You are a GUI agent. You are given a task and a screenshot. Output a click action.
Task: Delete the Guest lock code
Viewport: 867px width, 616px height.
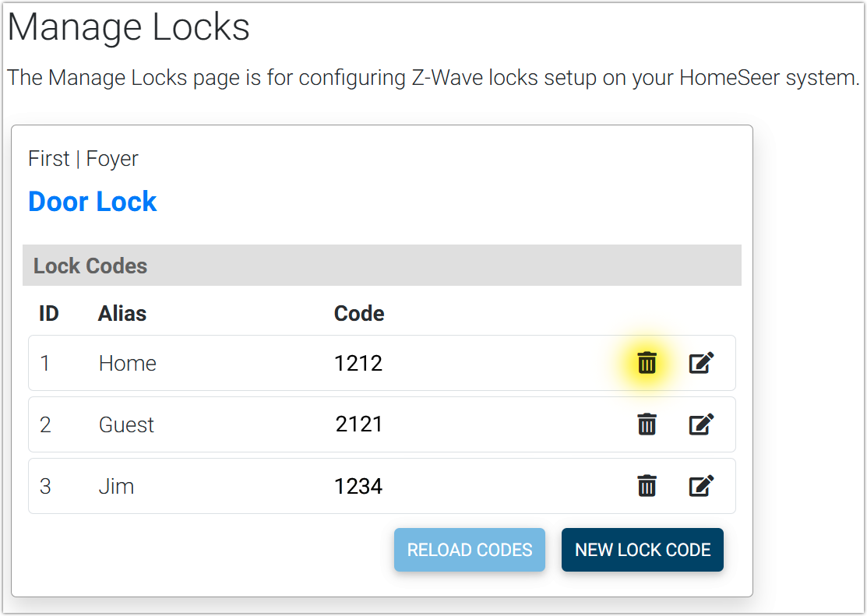[647, 424]
